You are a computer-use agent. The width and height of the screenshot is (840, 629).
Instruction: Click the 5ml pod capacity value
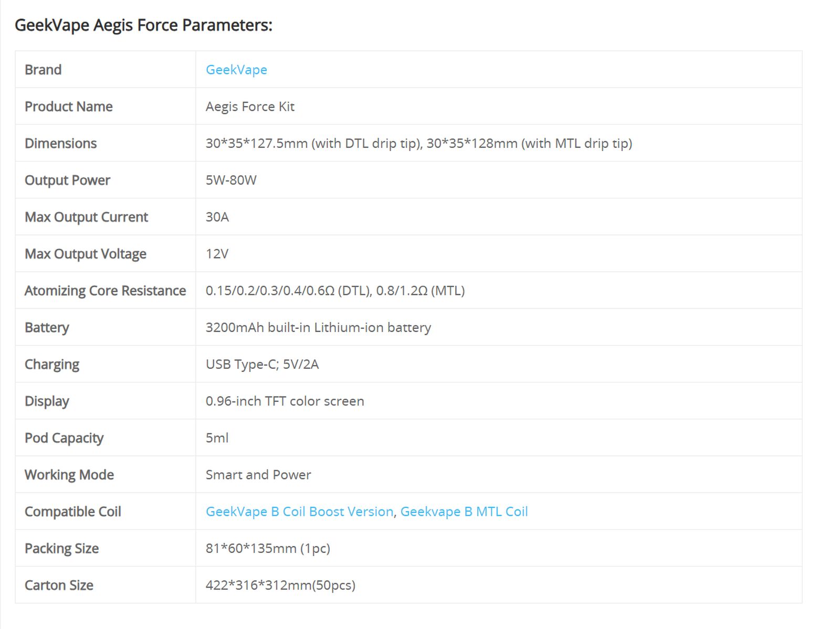pyautogui.click(x=217, y=438)
